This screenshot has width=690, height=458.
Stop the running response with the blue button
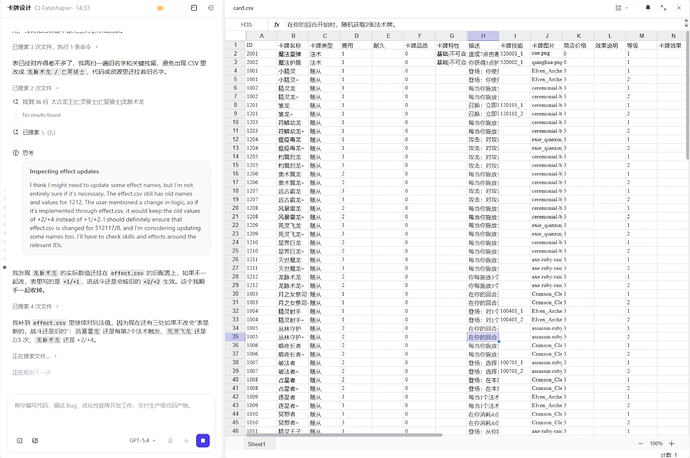pyautogui.click(x=203, y=440)
